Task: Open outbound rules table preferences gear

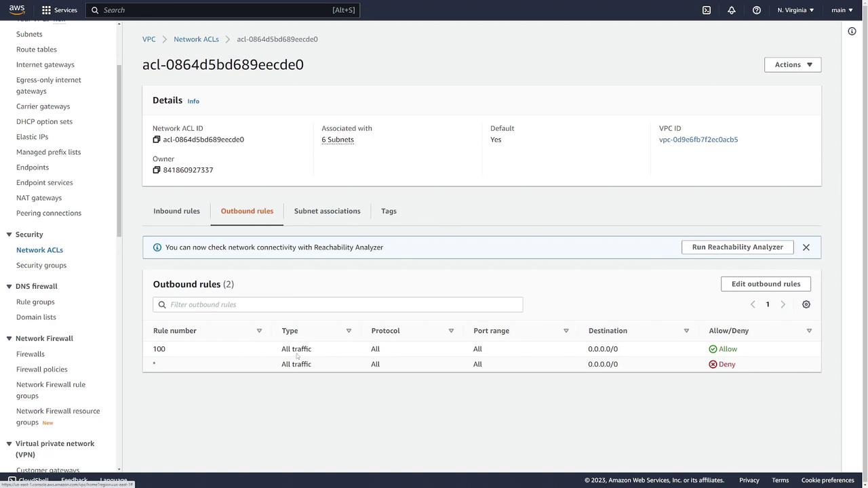Action: [806, 304]
